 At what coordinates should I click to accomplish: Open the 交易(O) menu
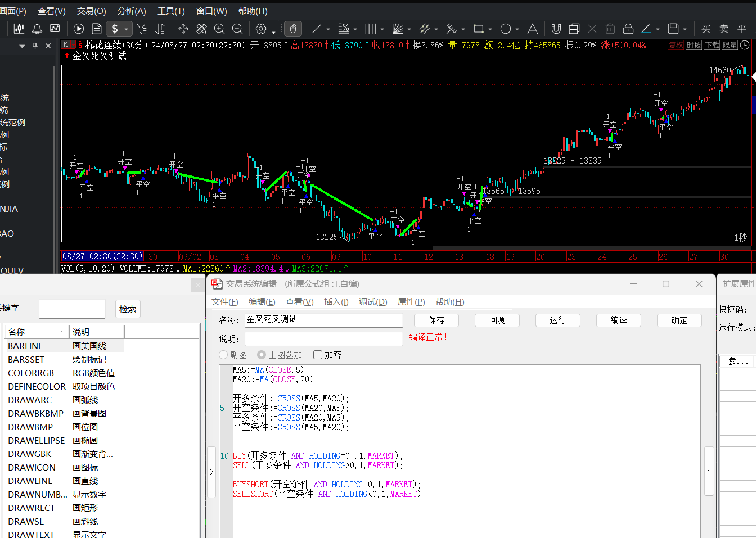[92, 11]
